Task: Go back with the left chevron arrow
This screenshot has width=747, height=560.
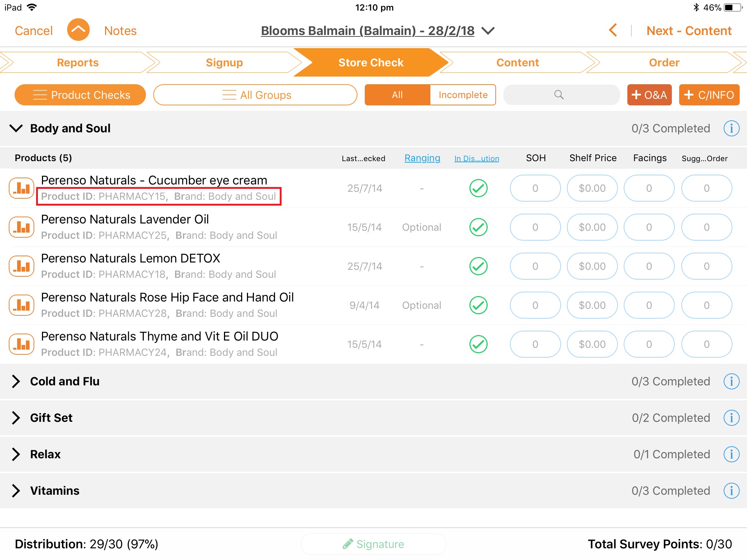Action: (613, 30)
